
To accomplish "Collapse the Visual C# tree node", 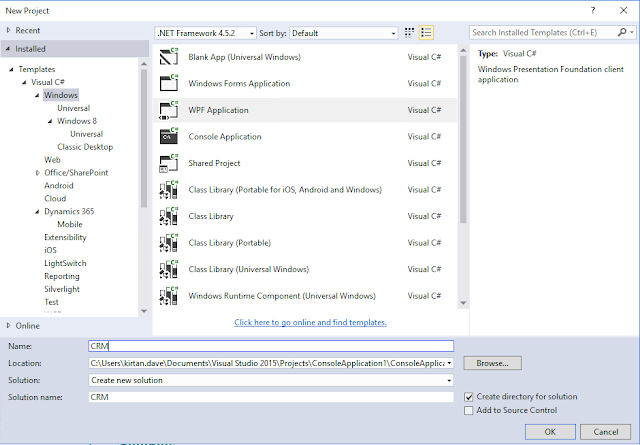I will coord(24,82).
